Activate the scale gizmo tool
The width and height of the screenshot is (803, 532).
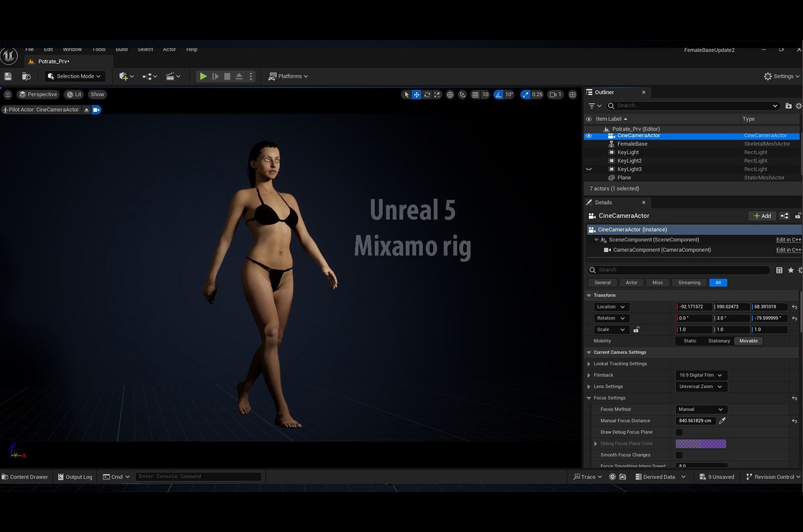(437, 94)
